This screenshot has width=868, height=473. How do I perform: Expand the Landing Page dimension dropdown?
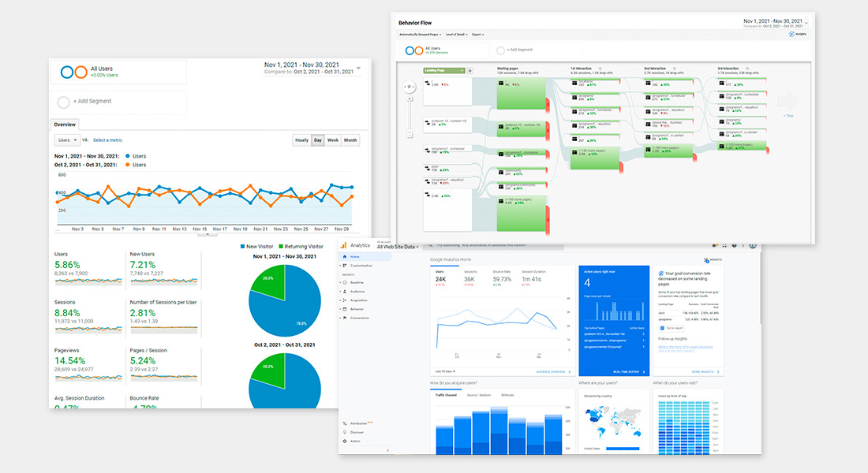click(444, 71)
